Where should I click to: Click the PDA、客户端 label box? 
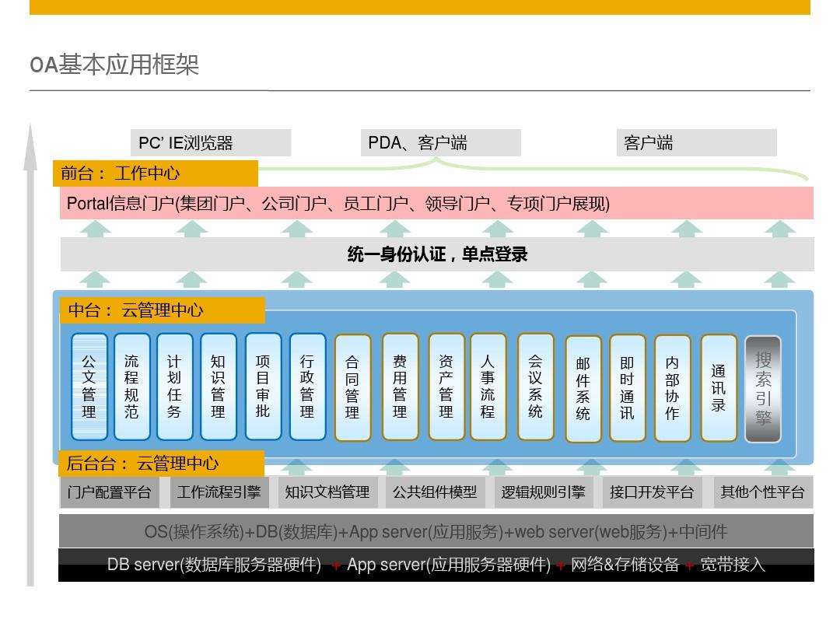tap(441, 142)
